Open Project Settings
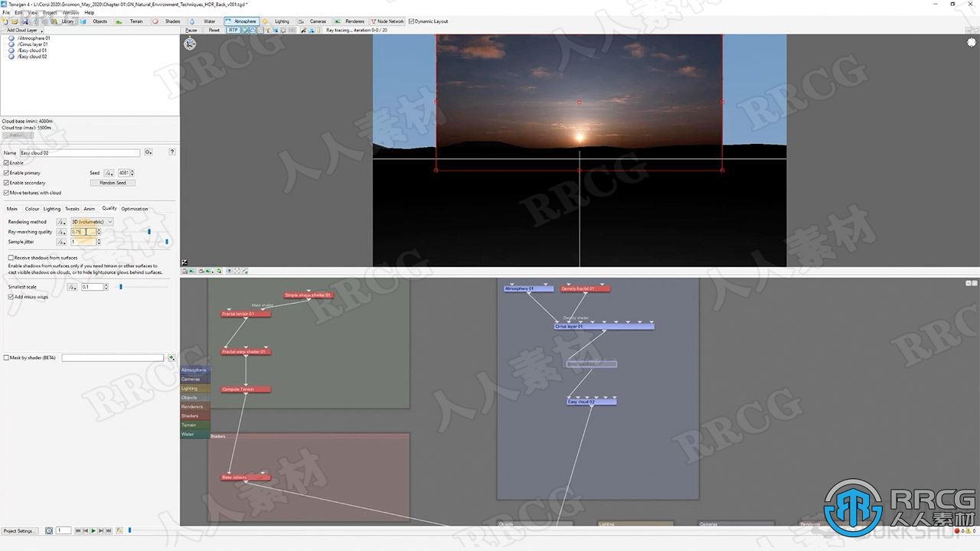This screenshot has width=980, height=551. click(18, 530)
